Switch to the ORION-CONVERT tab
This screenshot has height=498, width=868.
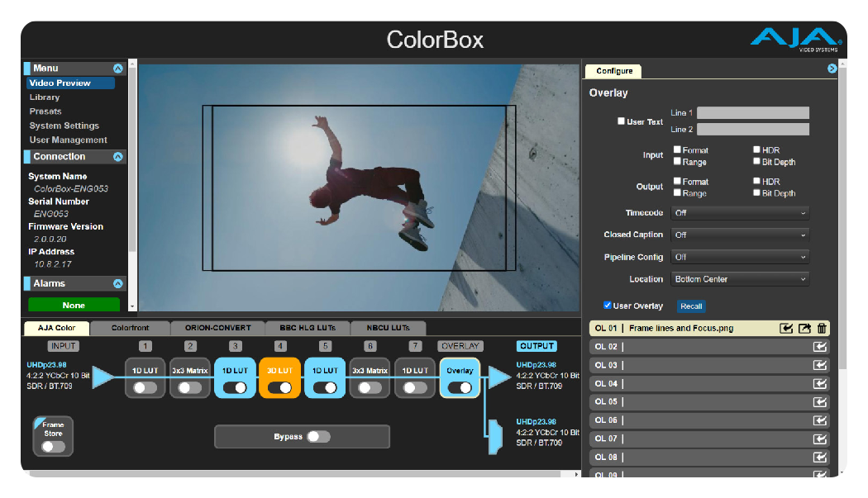[x=218, y=328]
